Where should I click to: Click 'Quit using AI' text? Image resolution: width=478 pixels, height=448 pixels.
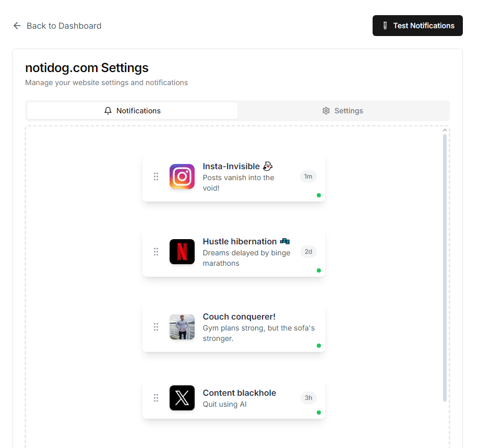click(x=225, y=404)
